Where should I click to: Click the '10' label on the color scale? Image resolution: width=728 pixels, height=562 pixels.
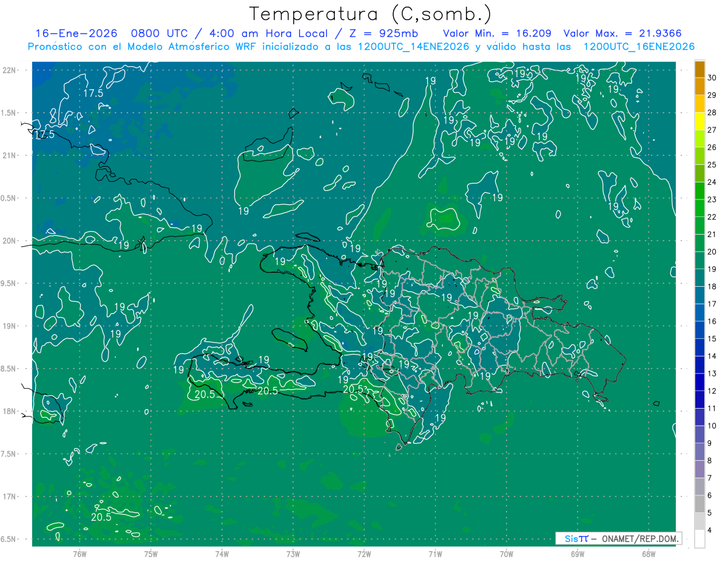[x=712, y=426]
